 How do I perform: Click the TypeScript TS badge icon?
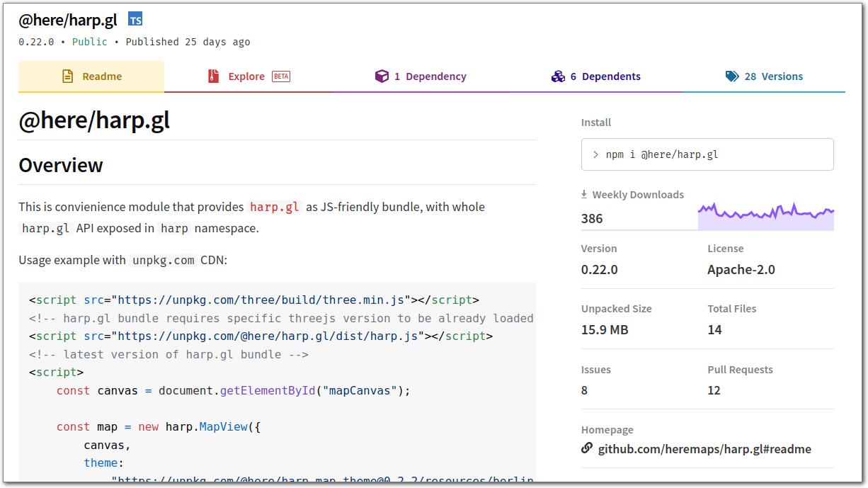tap(135, 20)
